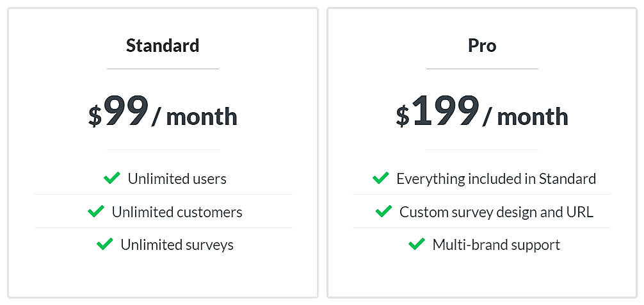Click the divider line under Pro title

[x=482, y=69]
